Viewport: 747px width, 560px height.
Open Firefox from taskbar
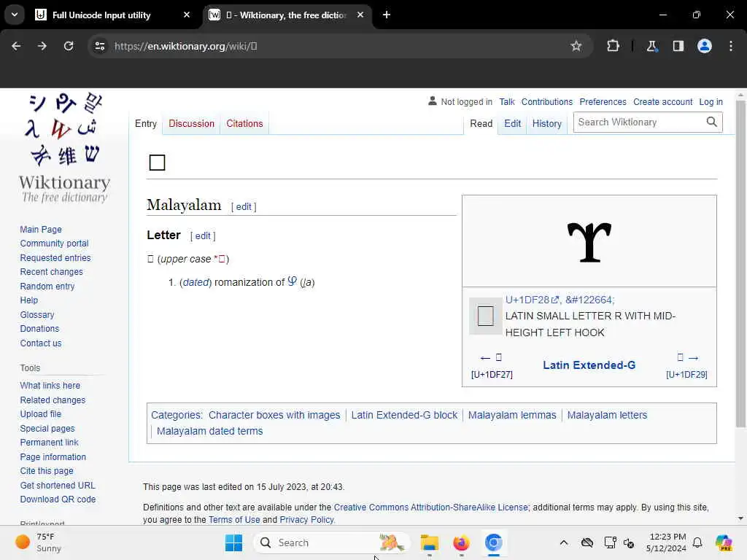[461, 542]
